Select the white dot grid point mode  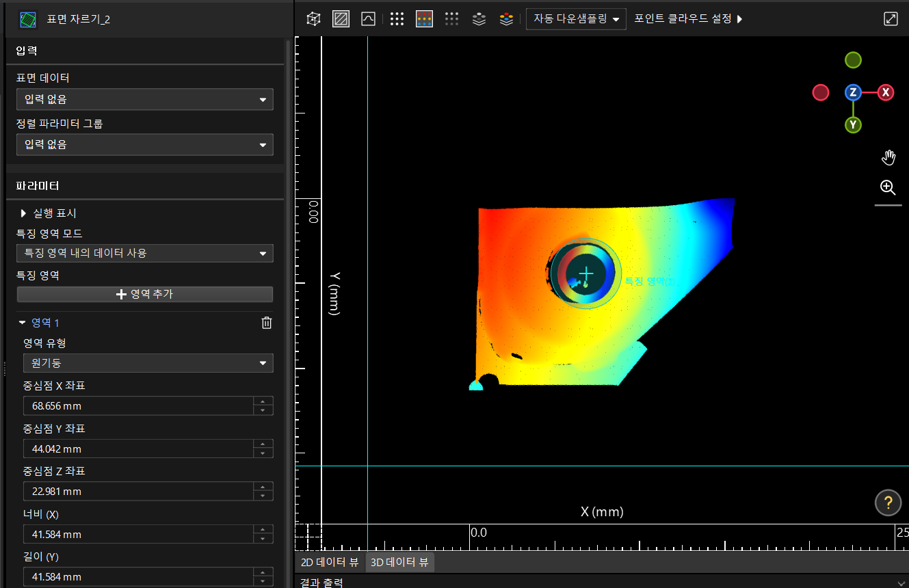397,19
